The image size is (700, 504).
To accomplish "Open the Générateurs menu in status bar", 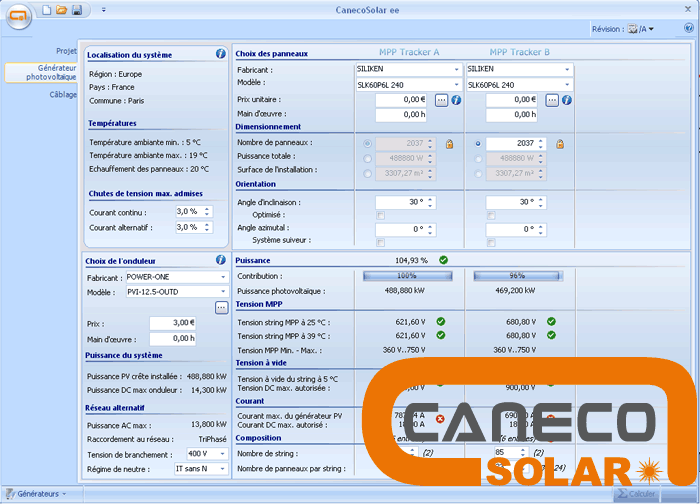I will click(x=36, y=494).
